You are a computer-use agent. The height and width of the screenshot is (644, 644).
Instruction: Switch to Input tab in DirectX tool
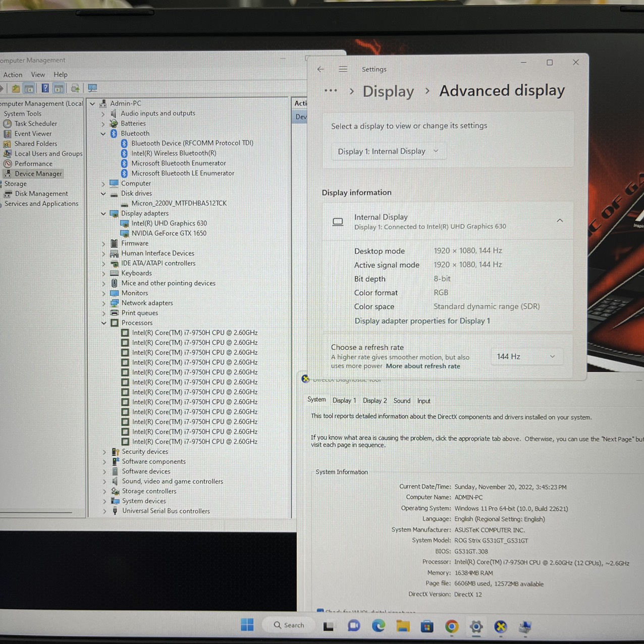coord(423,401)
